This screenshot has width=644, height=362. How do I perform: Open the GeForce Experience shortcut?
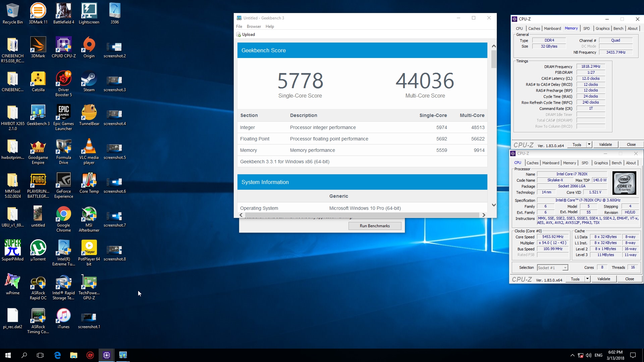click(63, 185)
